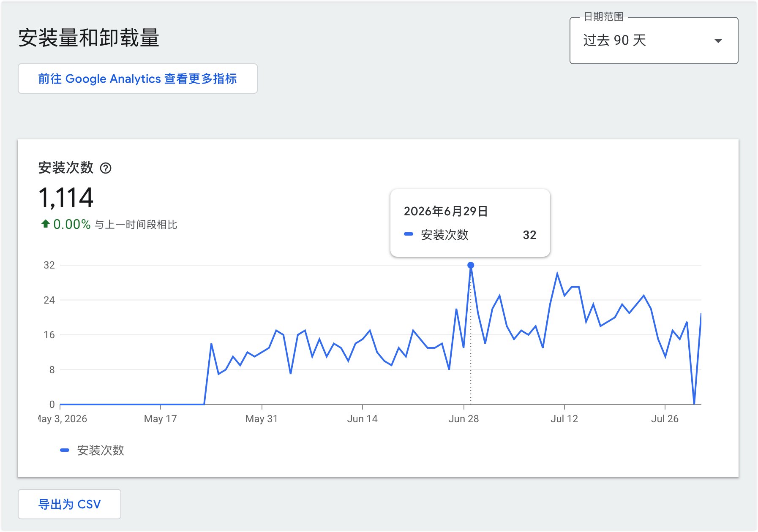Export data with 导出为 CSV button
Viewport: 758px width, 532px height.
(69, 504)
